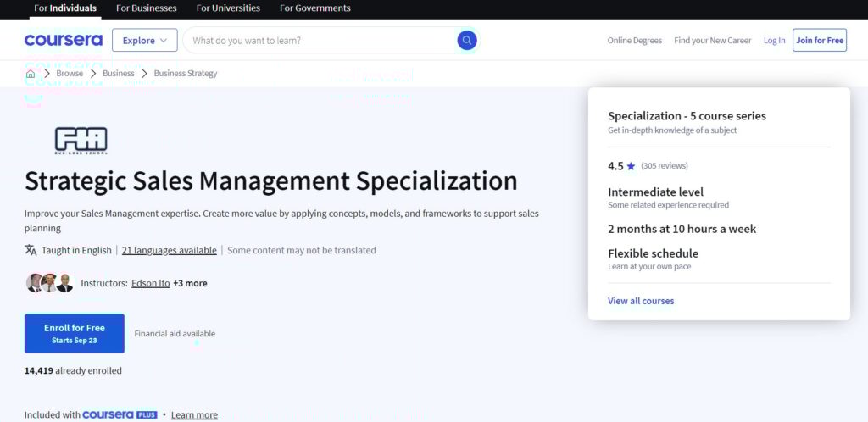Open instructor Edson Ito's profile
The width and height of the screenshot is (868, 422).
coord(151,283)
